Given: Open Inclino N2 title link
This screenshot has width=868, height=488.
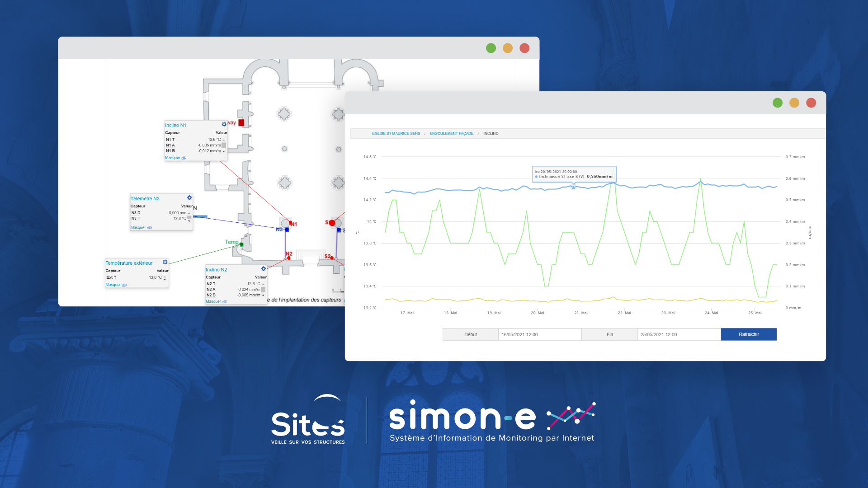Looking at the screenshot, I should click(217, 270).
